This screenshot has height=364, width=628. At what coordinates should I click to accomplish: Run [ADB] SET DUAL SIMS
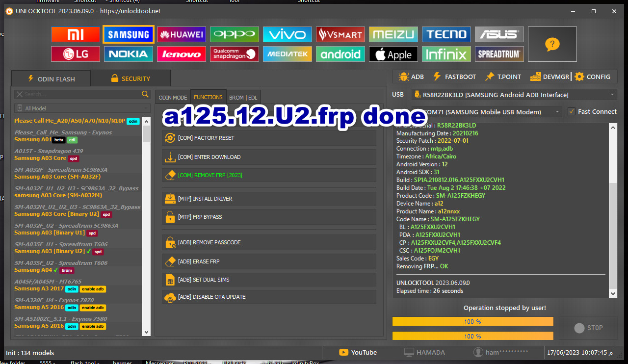(x=269, y=280)
